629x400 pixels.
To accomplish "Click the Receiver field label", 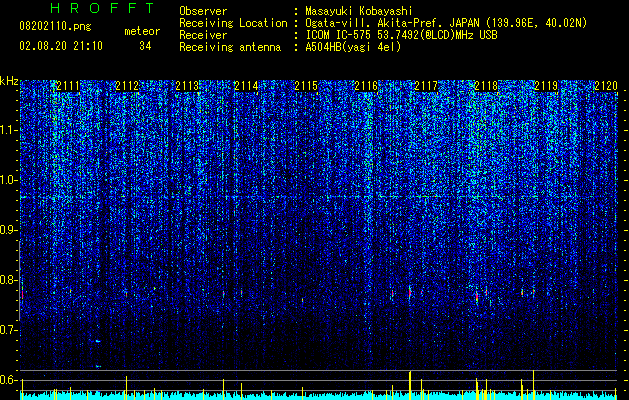I will click(203, 35).
